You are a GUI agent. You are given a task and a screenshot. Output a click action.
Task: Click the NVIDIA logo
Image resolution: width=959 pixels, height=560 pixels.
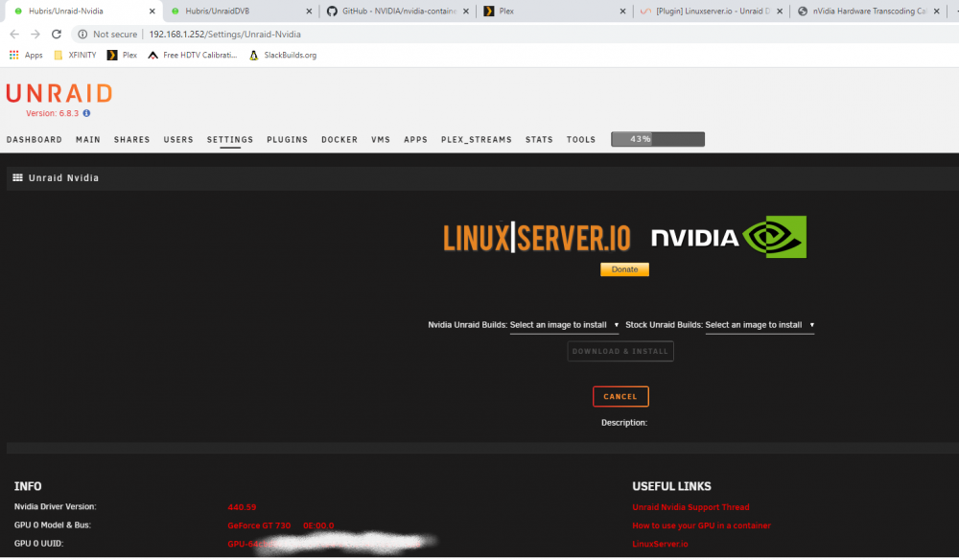click(x=729, y=237)
